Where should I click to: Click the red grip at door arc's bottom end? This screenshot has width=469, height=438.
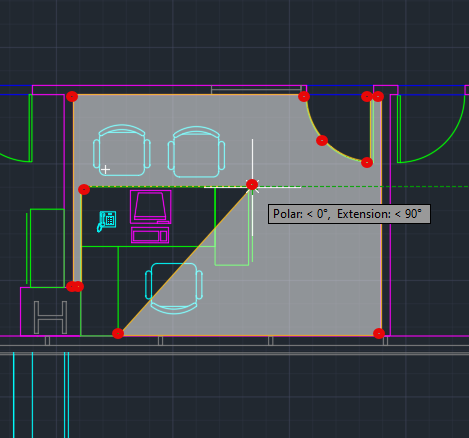(x=367, y=163)
